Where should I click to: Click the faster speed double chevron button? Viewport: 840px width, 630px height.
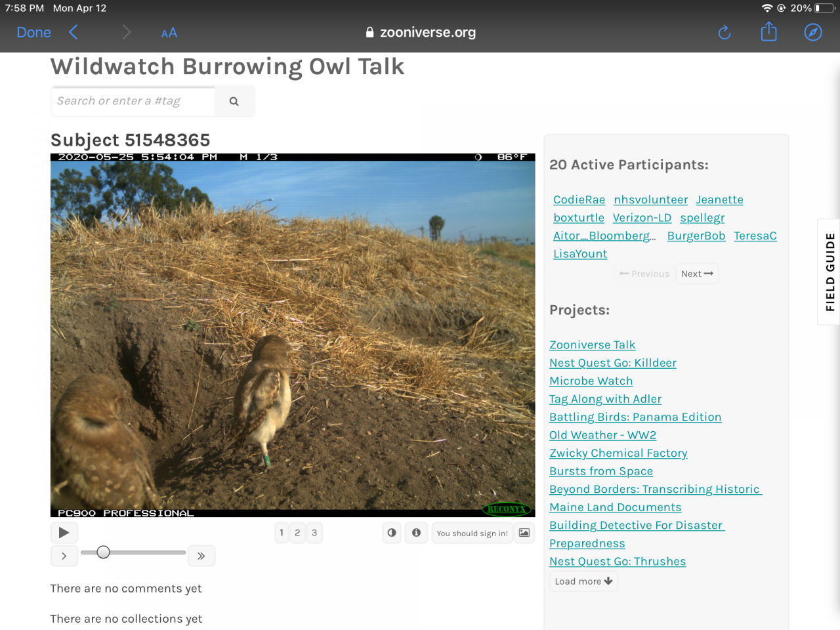(x=201, y=556)
